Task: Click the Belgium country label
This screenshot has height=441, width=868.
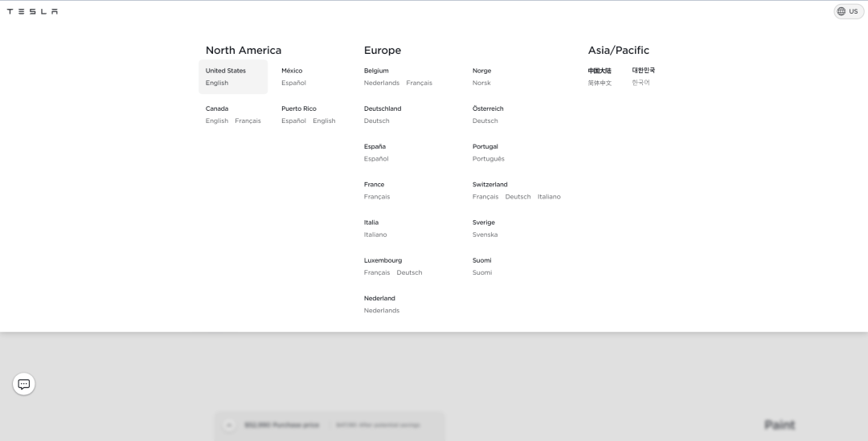Action: 376,71
